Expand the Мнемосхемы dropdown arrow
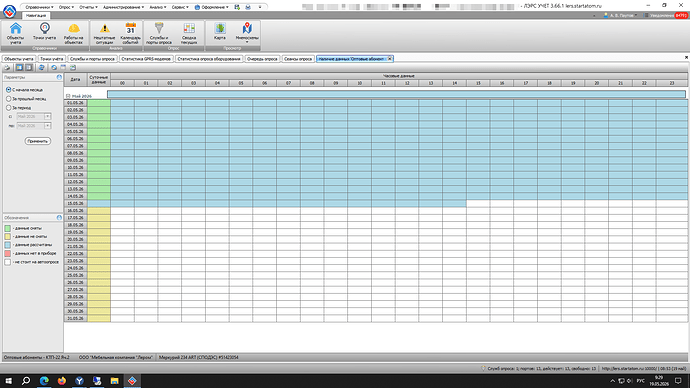The width and height of the screenshot is (690, 388). coord(247,43)
